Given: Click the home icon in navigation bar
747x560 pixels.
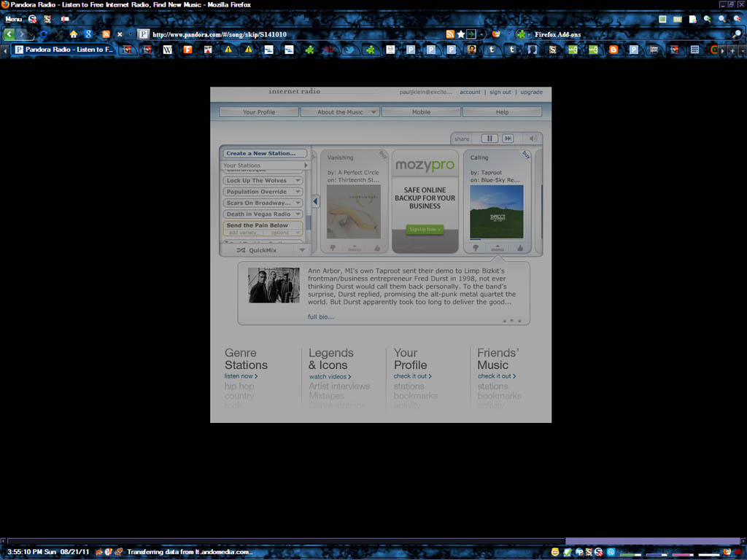Looking at the screenshot, I should click(74, 34).
